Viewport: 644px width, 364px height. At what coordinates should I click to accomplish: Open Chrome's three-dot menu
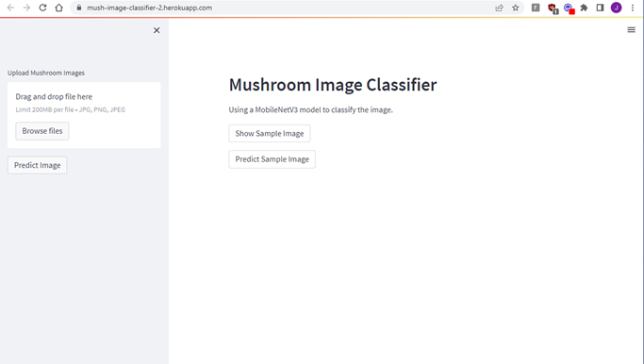(x=633, y=8)
